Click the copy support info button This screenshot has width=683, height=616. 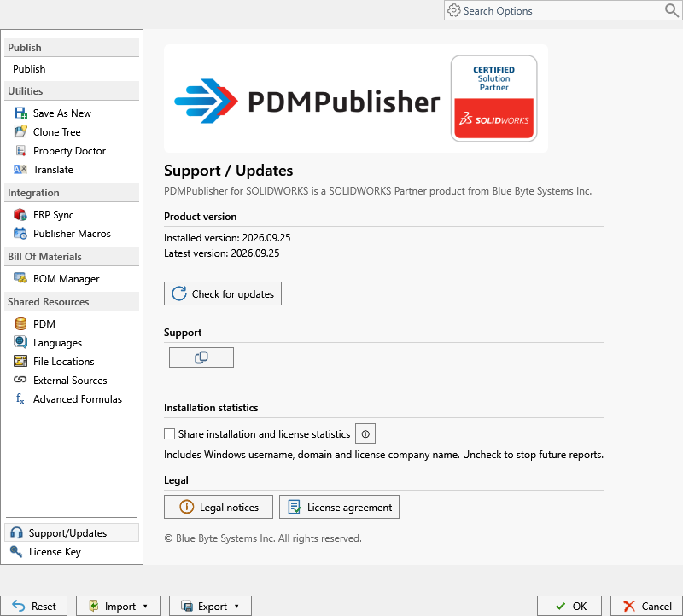point(201,357)
